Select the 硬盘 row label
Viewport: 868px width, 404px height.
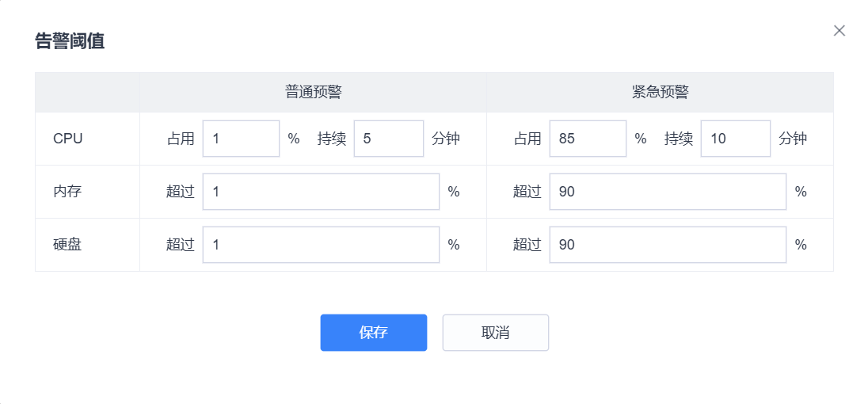(x=67, y=245)
